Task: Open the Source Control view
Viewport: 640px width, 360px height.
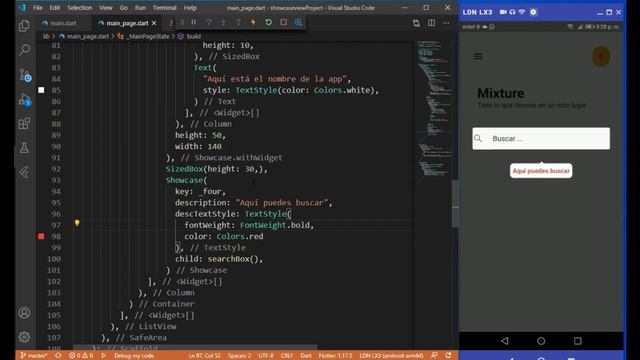Action: click(x=24, y=75)
